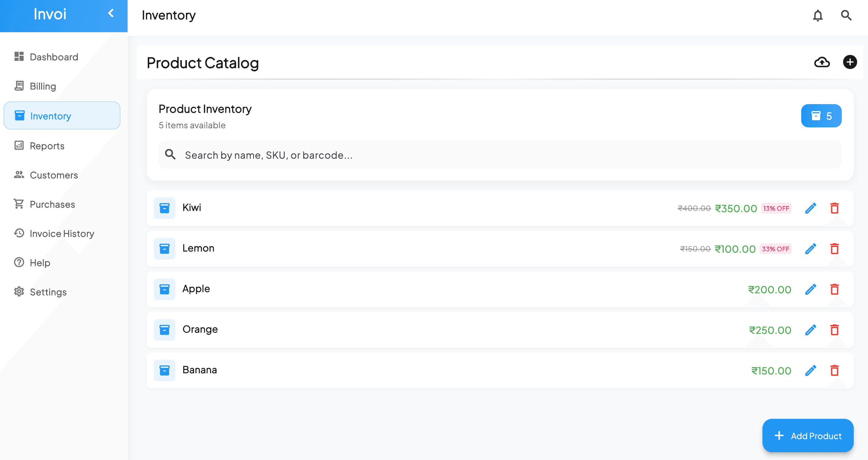This screenshot has width=868, height=460.
Task: Click the Add Product button
Action: (808, 435)
